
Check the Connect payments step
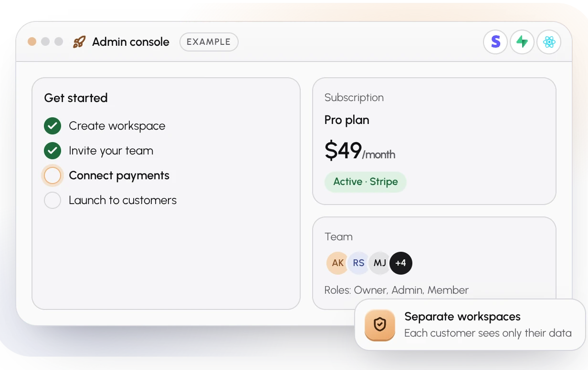52,175
